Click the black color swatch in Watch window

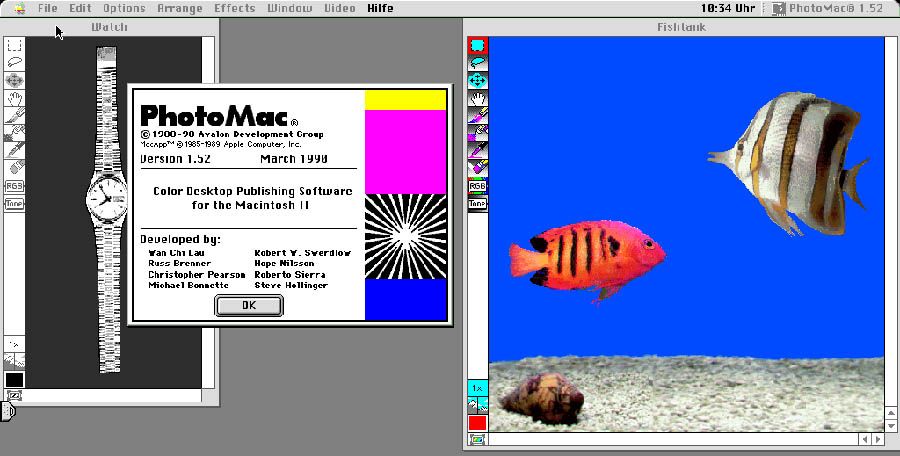pyautogui.click(x=15, y=380)
